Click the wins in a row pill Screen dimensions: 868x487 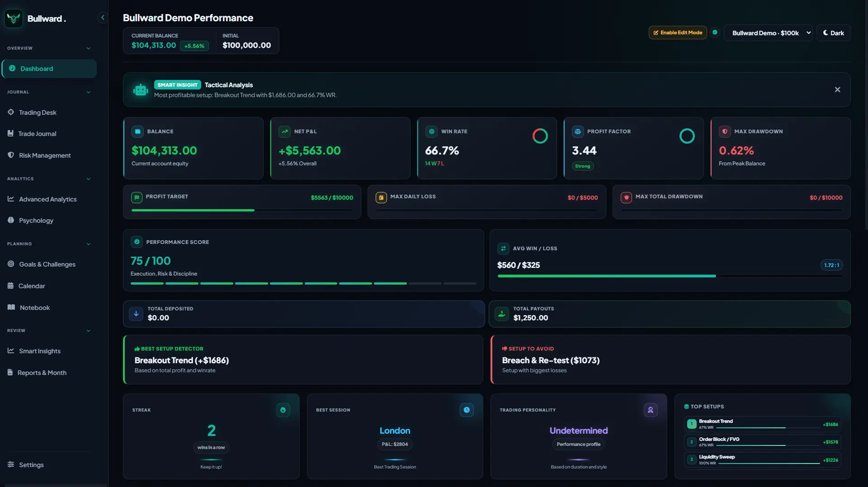point(211,448)
